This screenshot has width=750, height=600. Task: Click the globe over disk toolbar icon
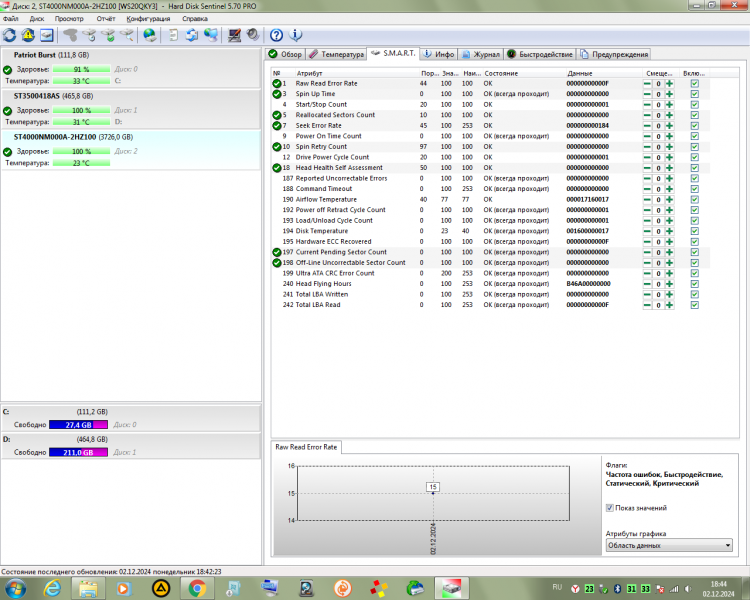tap(150, 35)
